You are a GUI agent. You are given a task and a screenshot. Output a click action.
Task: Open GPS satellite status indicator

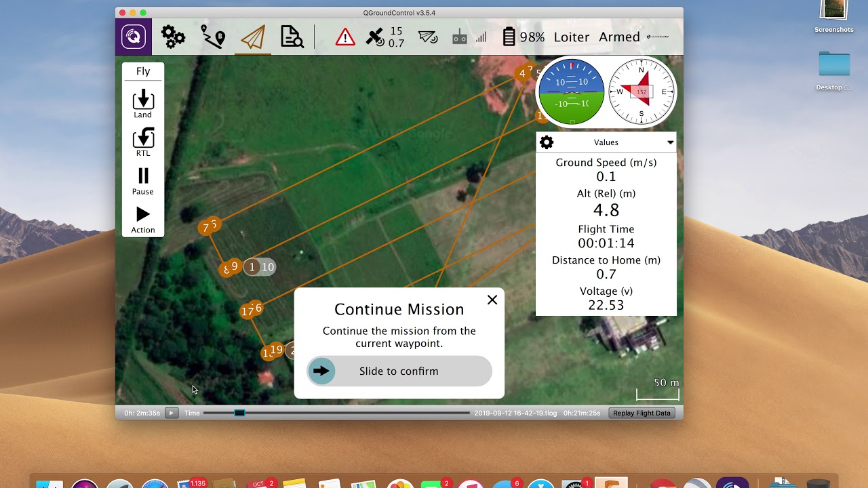[x=385, y=37]
